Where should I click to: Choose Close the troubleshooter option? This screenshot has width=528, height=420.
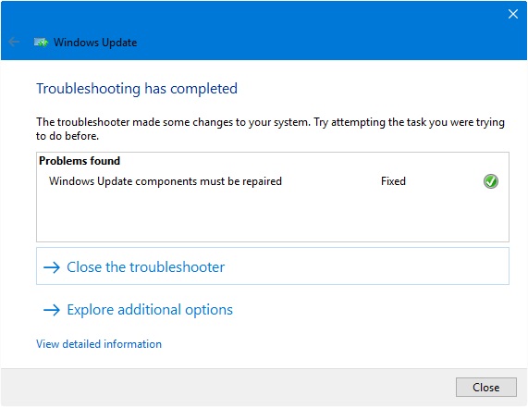(273, 266)
